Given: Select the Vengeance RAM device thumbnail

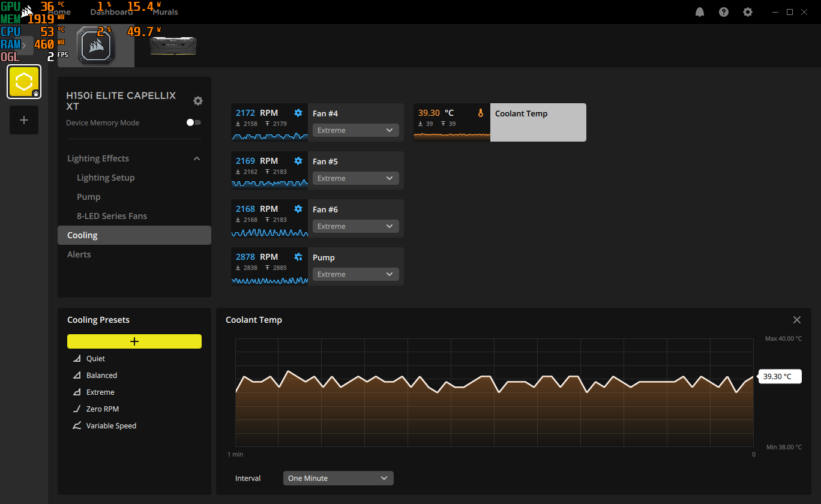Looking at the screenshot, I should (173, 46).
